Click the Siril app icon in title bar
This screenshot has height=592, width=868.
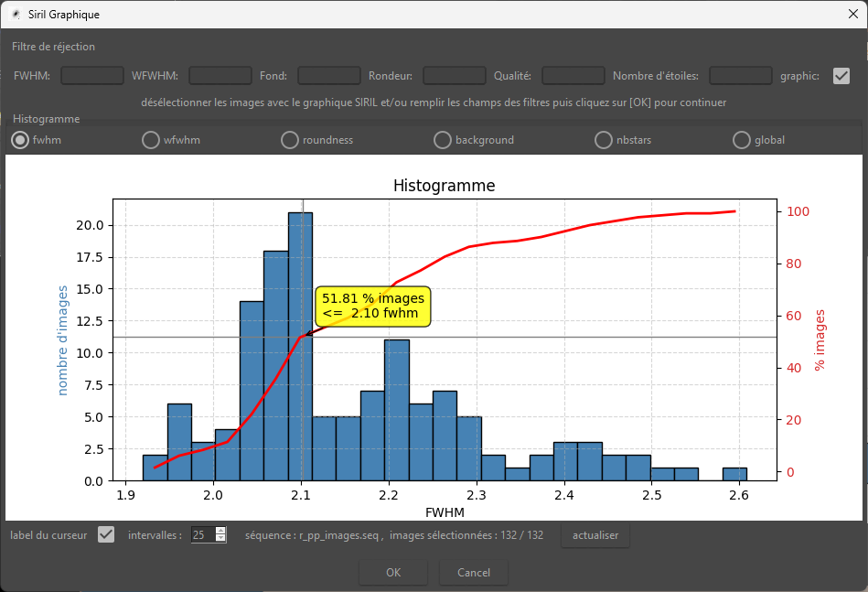[16, 15]
